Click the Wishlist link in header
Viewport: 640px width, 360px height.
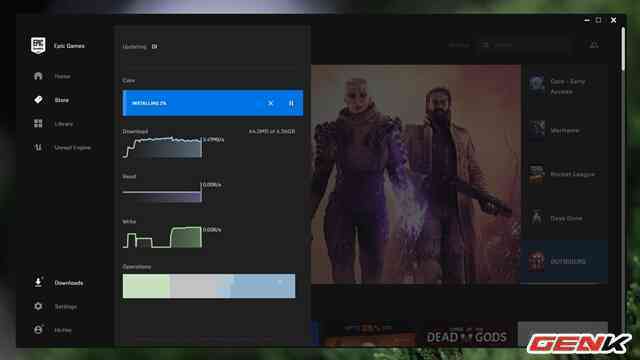pyautogui.click(x=459, y=45)
